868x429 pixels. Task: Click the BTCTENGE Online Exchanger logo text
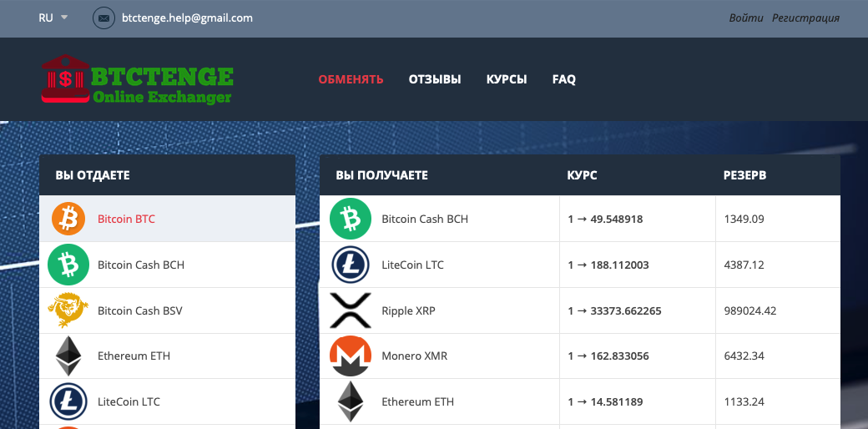click(x=162, y=84)
